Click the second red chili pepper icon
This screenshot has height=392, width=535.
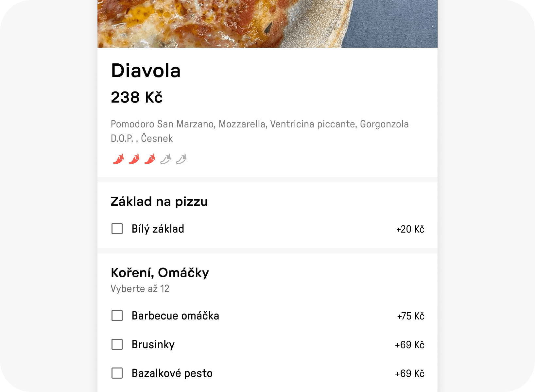134,159
